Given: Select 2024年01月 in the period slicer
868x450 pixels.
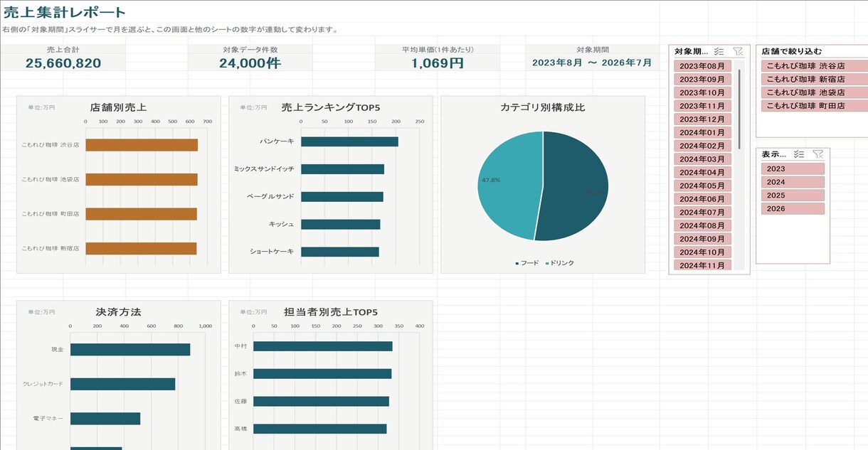Looking at the screenshot, I should (x=702, y=132).
